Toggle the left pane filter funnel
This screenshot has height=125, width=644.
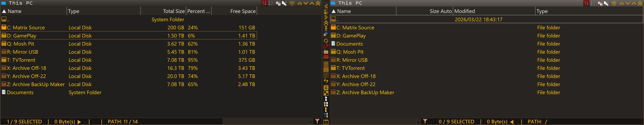point(317,121)
